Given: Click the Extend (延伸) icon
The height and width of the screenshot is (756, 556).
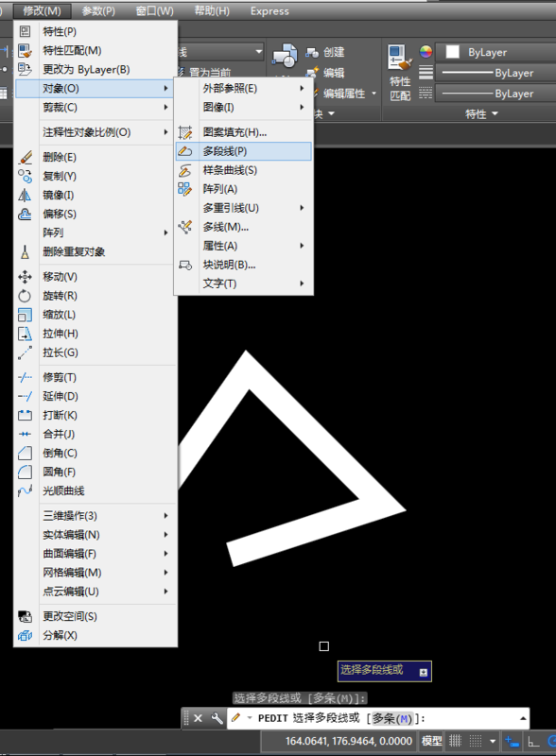Looking at the screenshot, I should click(x=25, y=396).
